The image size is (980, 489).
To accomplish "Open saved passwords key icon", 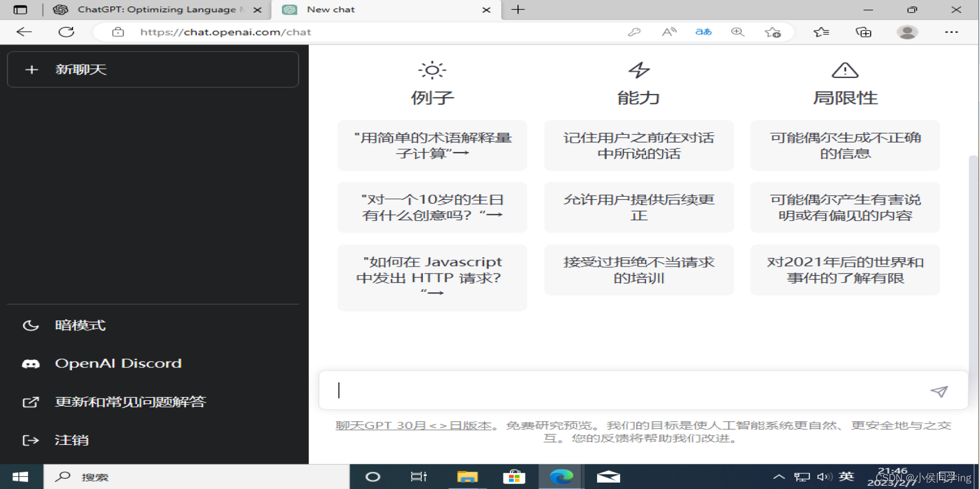I will 634,32.
